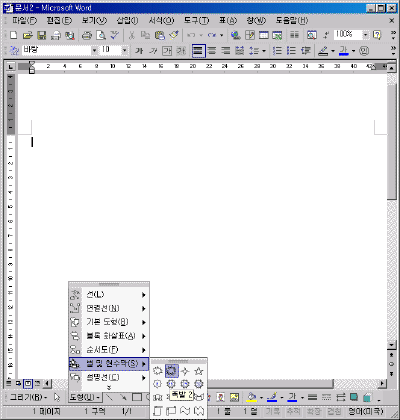Open the 서식(O) menu
This screenshot has width=400, height=420.
(x=161, y=21)
